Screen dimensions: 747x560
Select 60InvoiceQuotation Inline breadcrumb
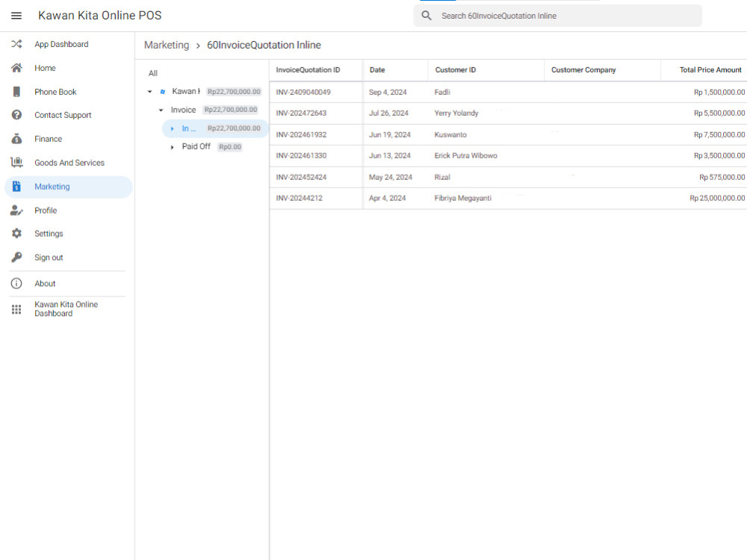(x=263, y=45)
